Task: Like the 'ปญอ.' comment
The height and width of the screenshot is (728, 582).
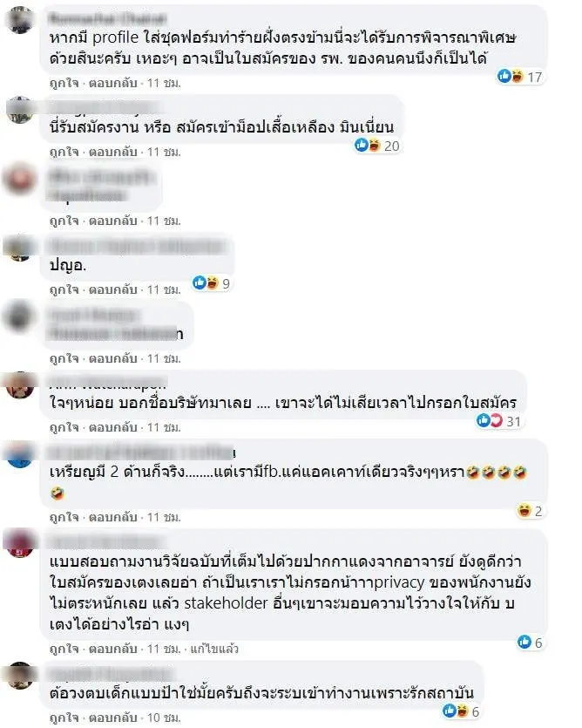Action: click(64, 289)
